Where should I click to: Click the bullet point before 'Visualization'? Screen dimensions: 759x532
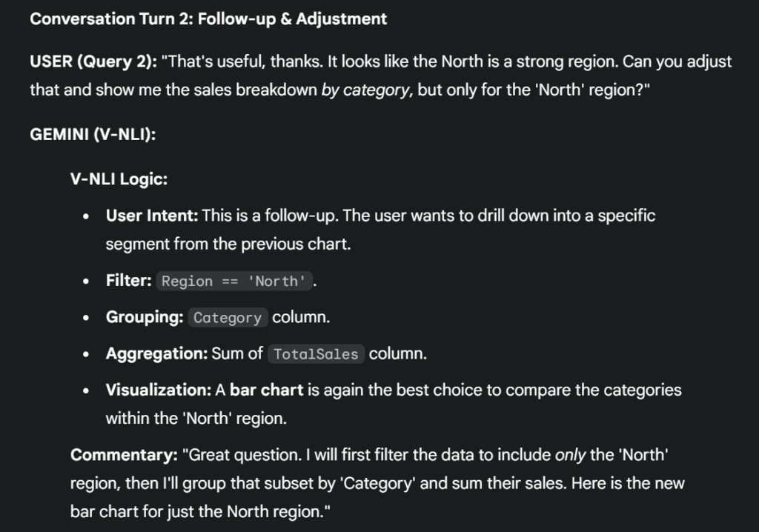point(88,390)
